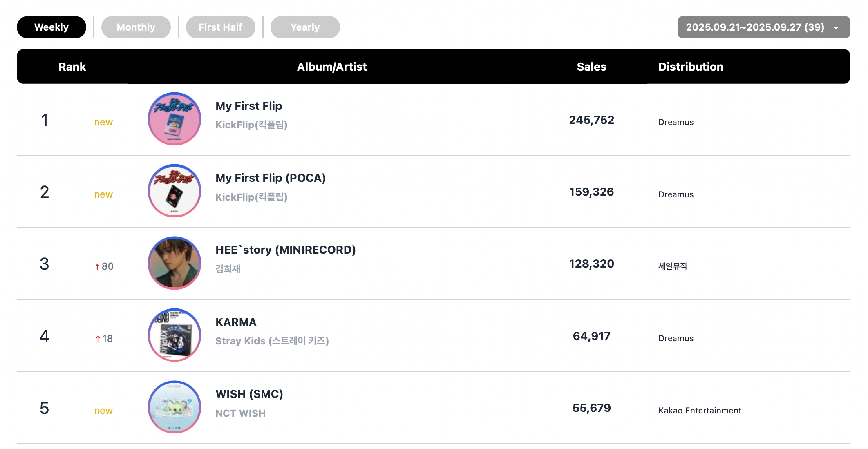This screenshot has width=868, height=449.
Task: Switch to the Weekly chart tab
Action: click(x=51, y=27)
